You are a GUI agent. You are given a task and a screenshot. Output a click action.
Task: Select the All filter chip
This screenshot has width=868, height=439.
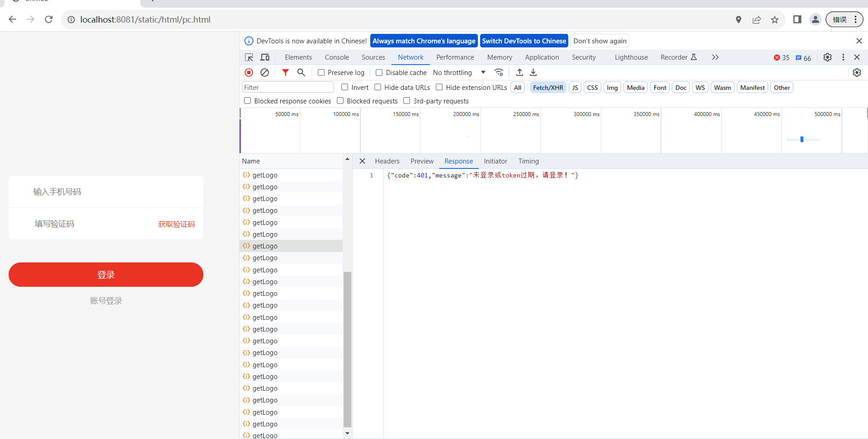click(x=518, y=88)
